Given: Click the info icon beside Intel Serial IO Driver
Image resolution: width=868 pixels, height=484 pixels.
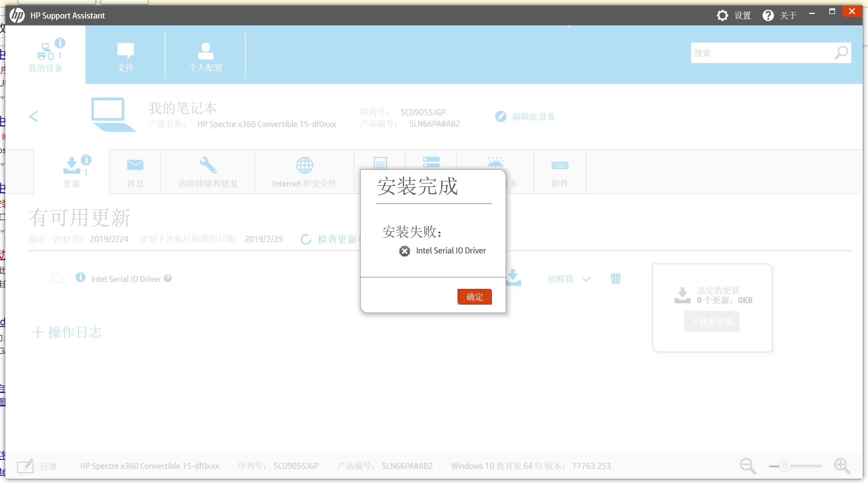Looking at the screenshot, I should point(80,277).
